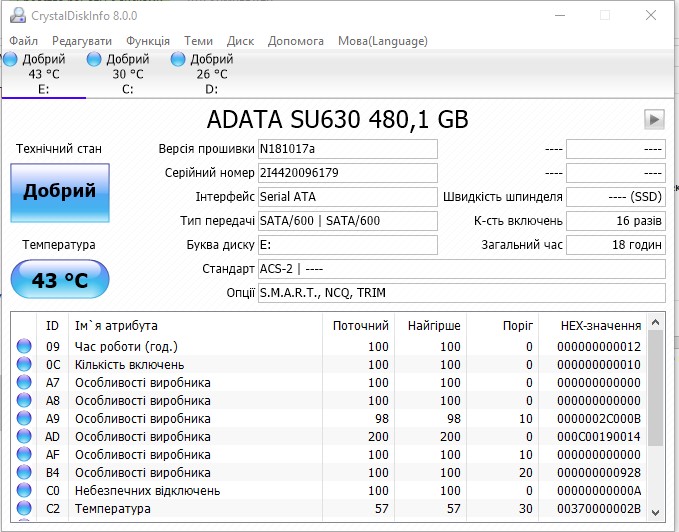The height and width of the screenshot is (532, 679).
Task: Switch to disk E: tab at 43 °C
Action: [43, 74]
